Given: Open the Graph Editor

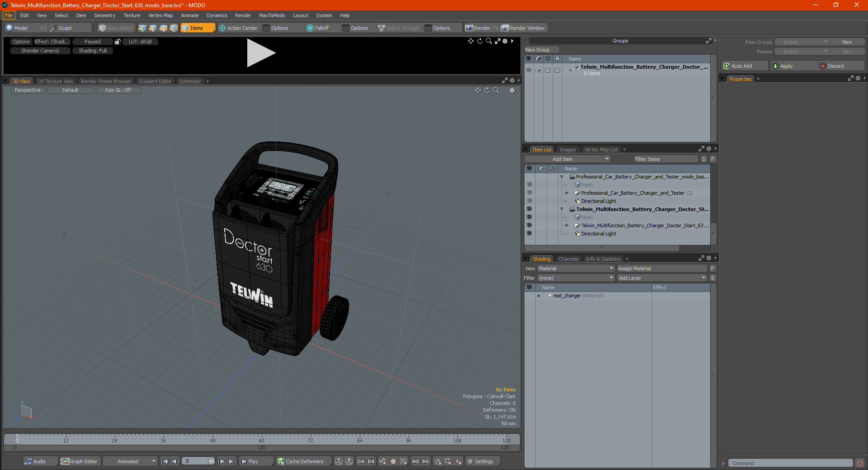Looking at the screenshot, I should pos(80,461).
